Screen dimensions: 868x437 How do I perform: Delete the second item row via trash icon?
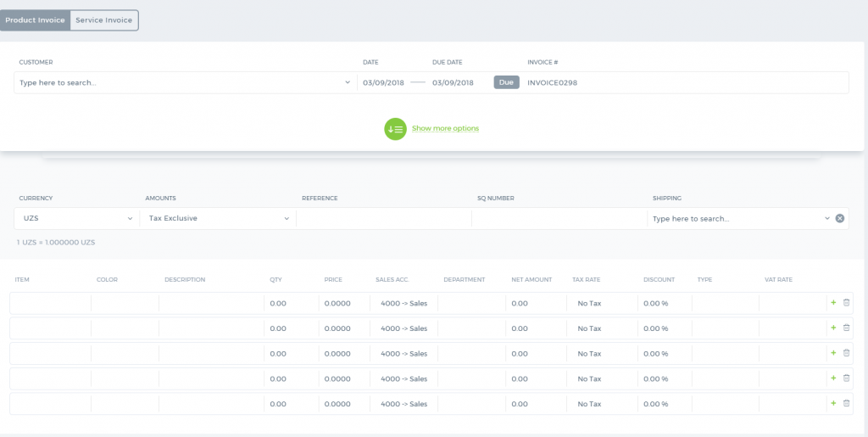pos(846,328)
